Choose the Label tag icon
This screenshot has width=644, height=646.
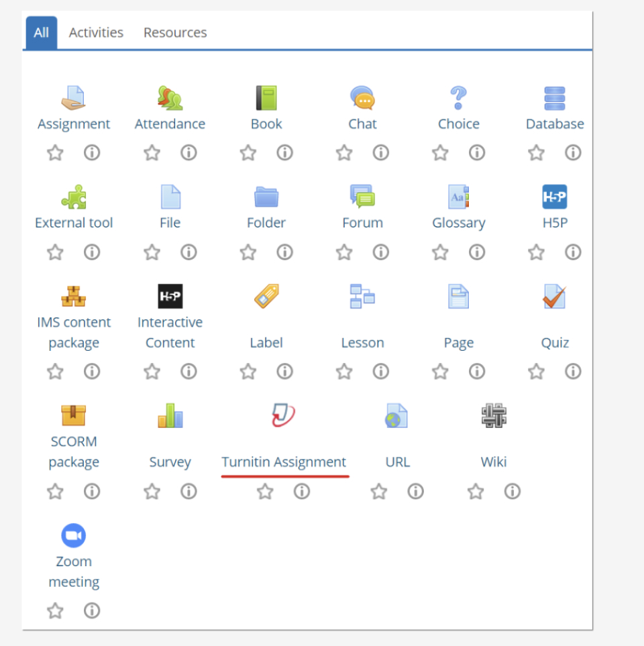[x=266, y=297]
